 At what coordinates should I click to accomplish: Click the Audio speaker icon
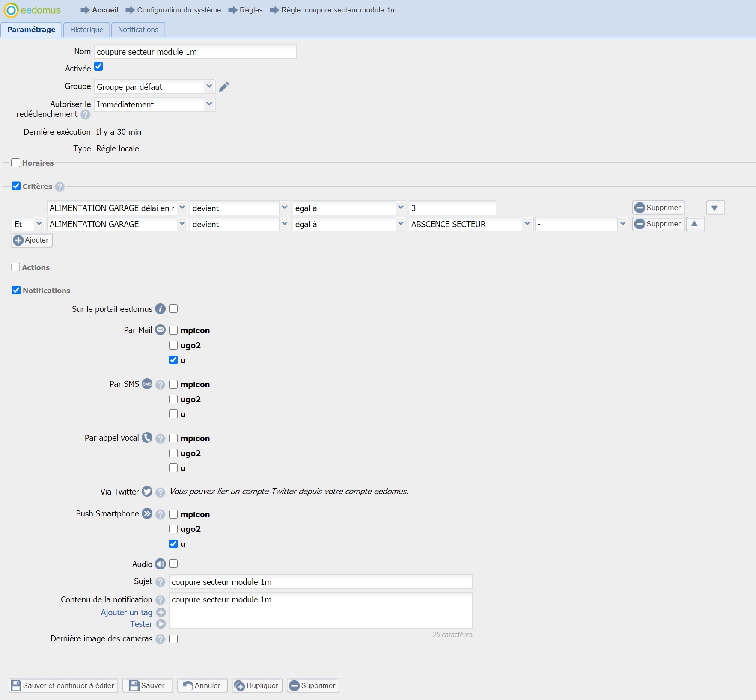pyautogui.click(x=160, y=564)
